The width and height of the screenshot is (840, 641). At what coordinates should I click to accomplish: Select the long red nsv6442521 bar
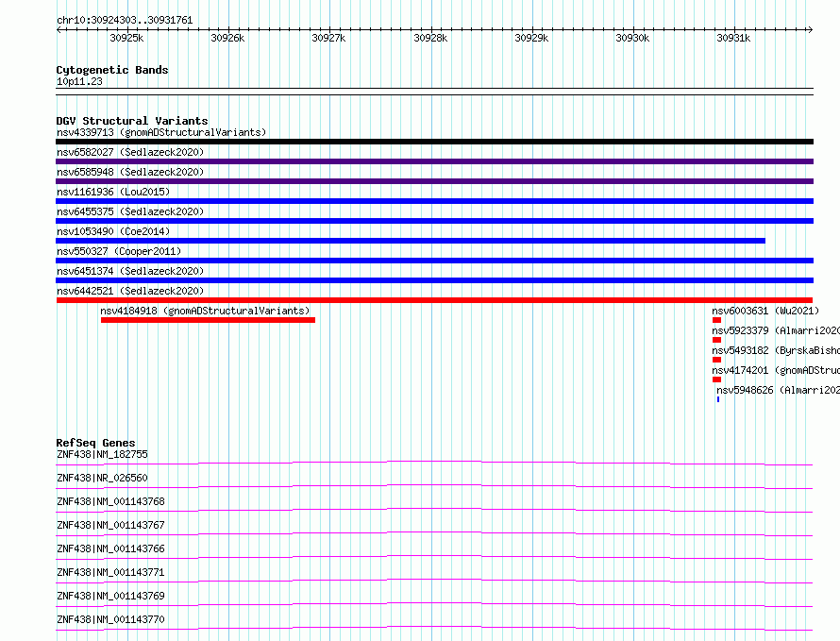[x=434, y=300]
